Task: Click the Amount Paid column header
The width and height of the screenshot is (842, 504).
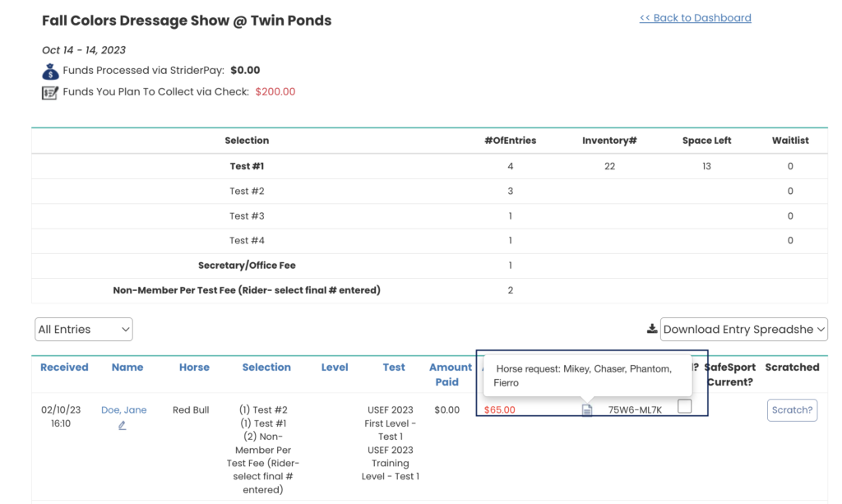Action: pos(450,374)
